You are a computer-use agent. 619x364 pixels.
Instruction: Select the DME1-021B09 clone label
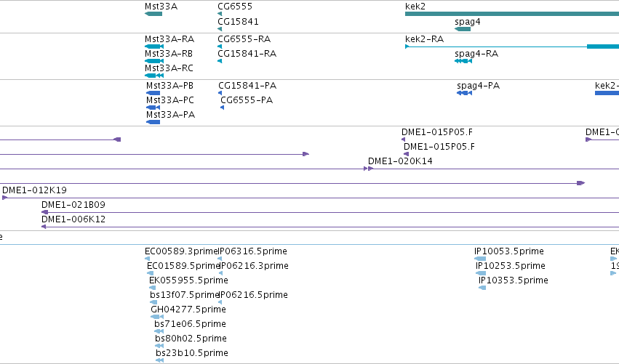tap(73, 205)
